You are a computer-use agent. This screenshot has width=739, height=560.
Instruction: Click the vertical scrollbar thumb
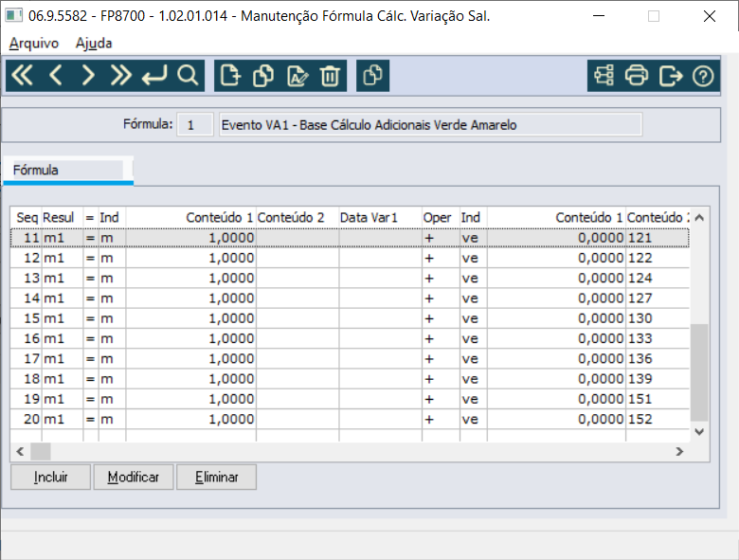(x=699, y=372)
